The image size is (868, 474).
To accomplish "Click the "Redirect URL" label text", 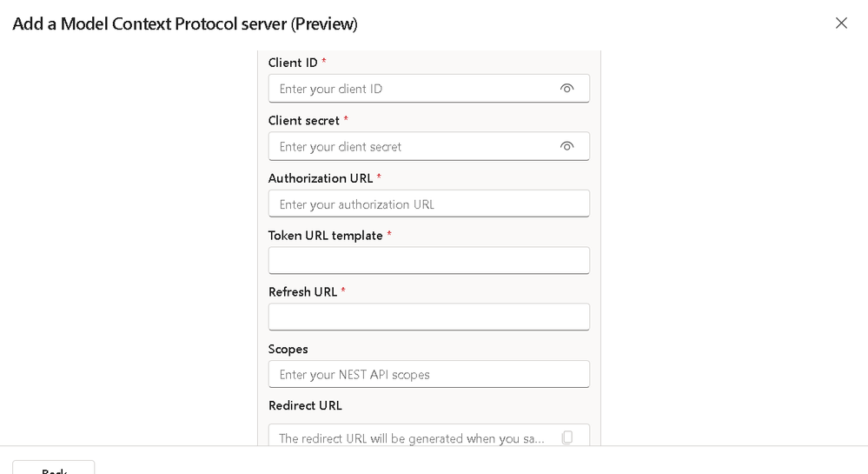I will click(305, 405).
